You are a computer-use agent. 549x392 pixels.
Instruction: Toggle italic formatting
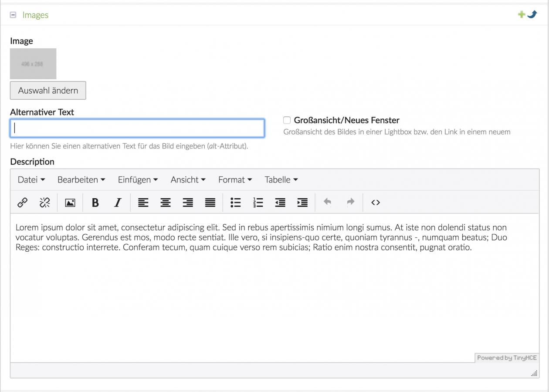[117, 203]
